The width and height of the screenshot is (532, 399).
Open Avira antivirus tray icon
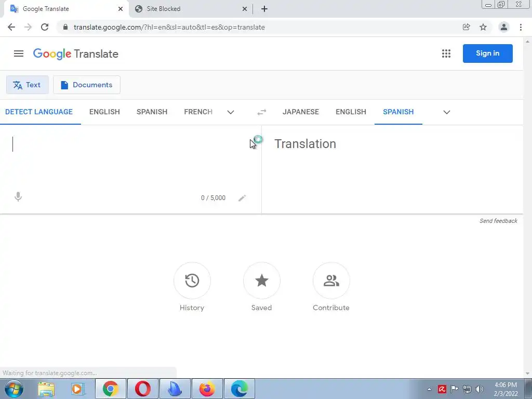(x=442, y=389)
